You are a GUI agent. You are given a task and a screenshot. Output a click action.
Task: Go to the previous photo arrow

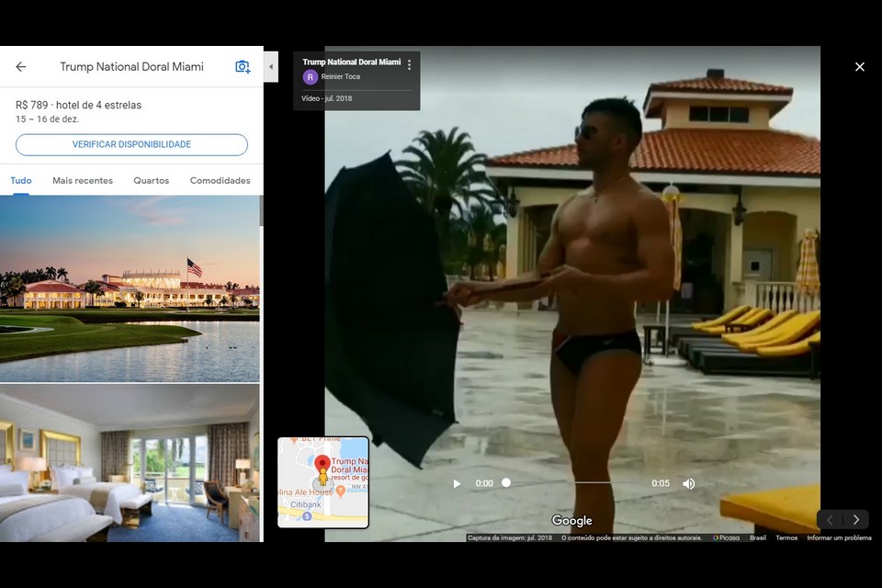(830, 519)
